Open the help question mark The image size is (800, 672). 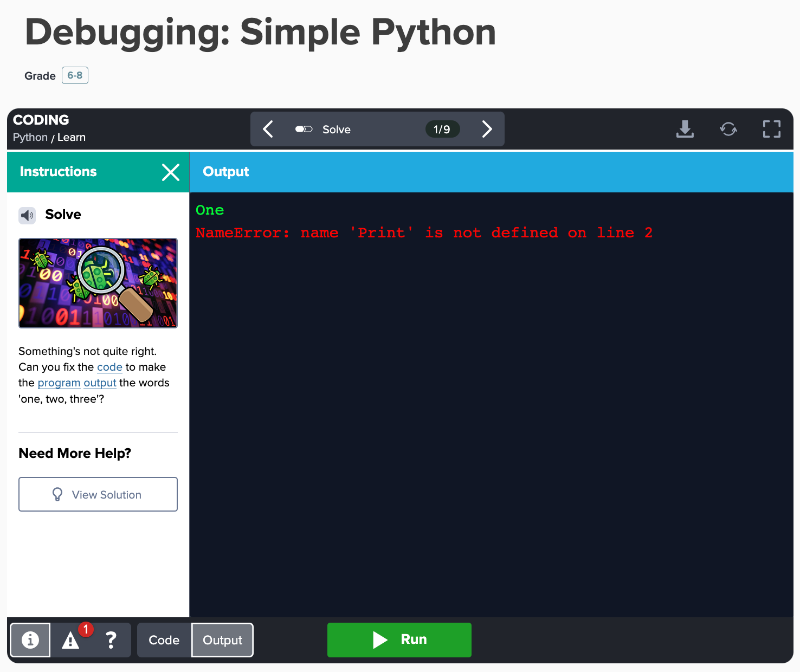click(111, 640)
